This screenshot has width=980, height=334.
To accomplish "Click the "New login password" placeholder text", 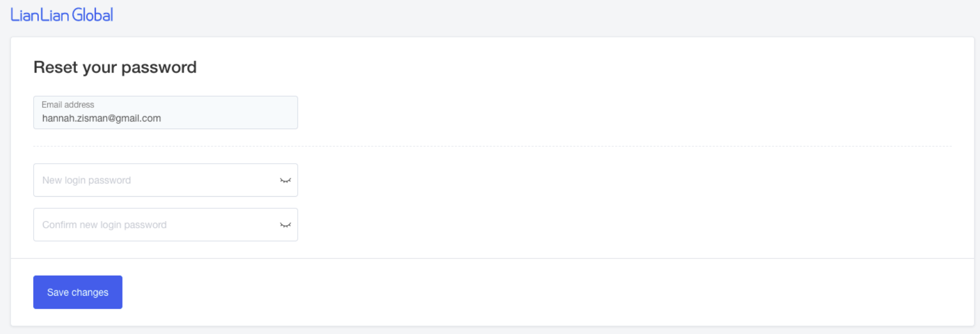I will click(87, 180).
